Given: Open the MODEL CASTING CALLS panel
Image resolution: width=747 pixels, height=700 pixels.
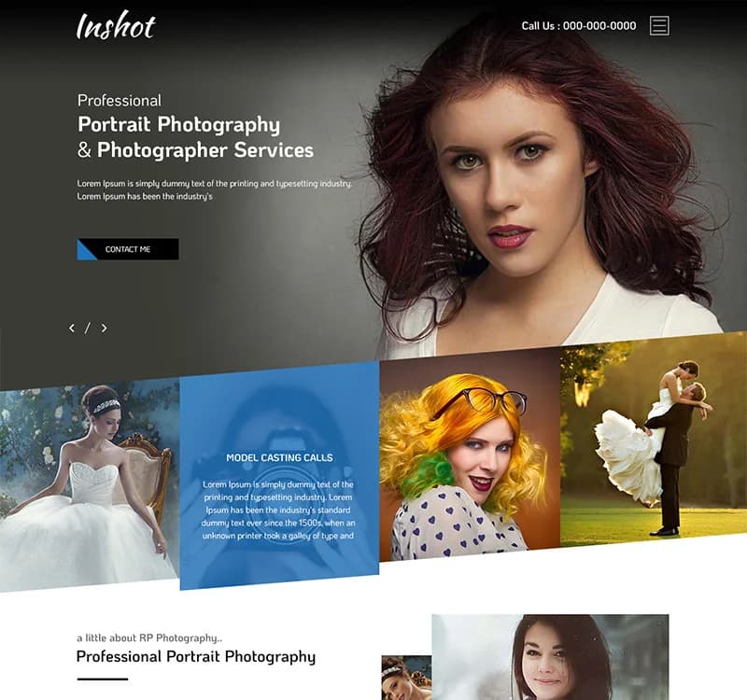Looking at the screenshot, I should [278, 457].
